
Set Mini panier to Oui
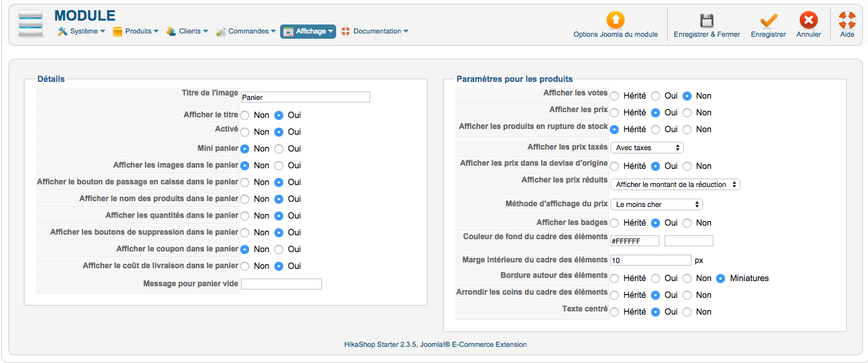279,149
